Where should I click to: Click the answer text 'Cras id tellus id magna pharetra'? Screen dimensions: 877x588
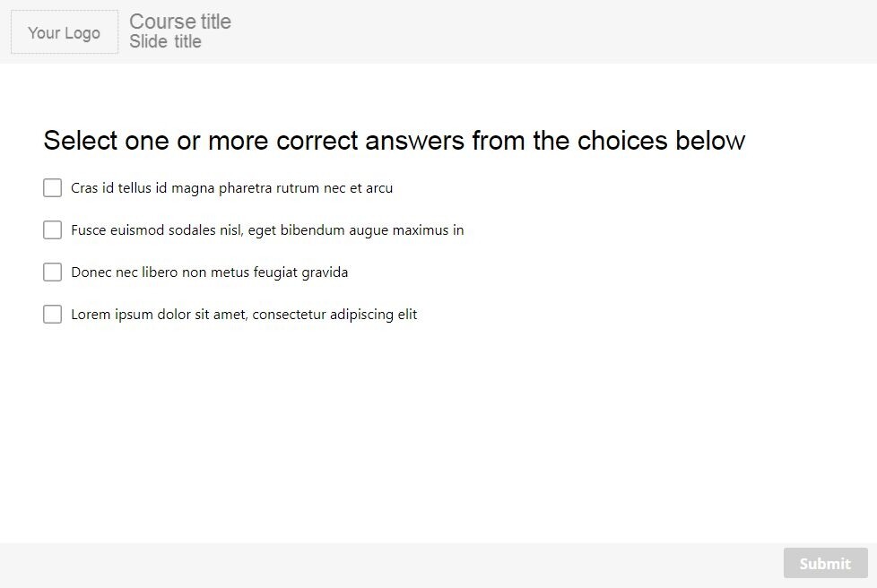coord(171,188)
